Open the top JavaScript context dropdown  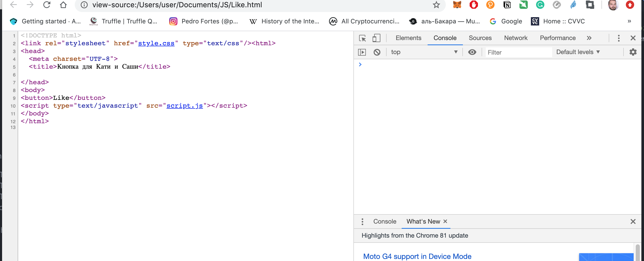[x=424, y=52]
